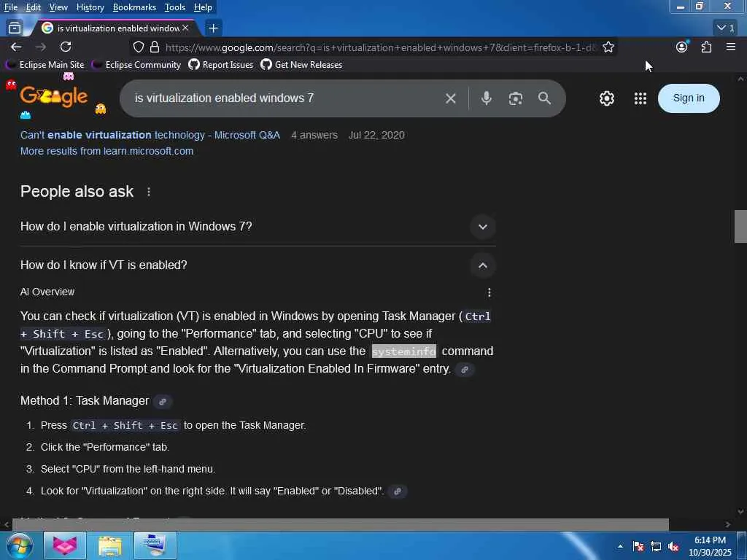Image resolution: width=747 pixels, height=560 pixels.
Task: Show hidden system tray icons
Action: tap(620, 546)
